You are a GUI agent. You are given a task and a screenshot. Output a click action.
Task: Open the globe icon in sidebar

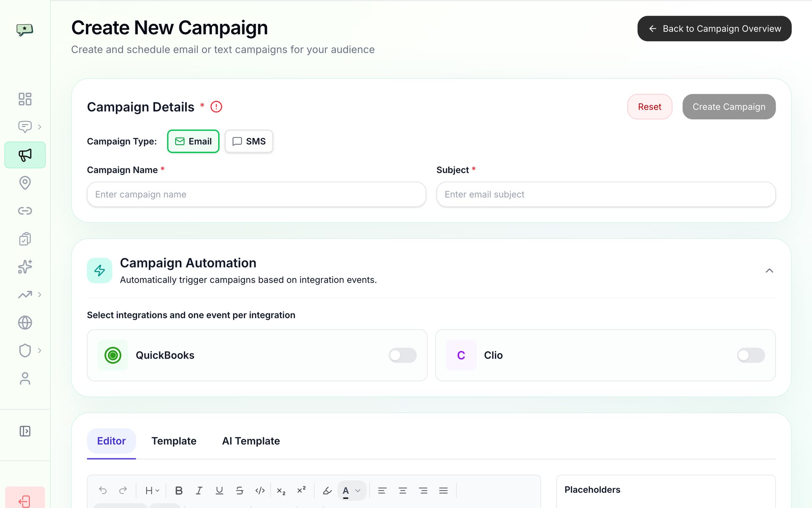pyautogui.click(x=25, y=323)
